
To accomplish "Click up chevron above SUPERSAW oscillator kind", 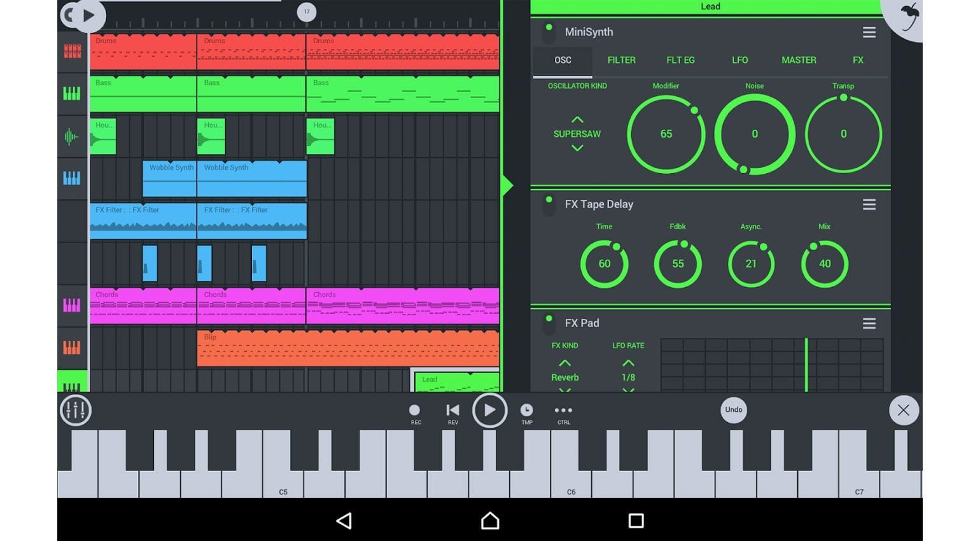I will coord(577,120).
